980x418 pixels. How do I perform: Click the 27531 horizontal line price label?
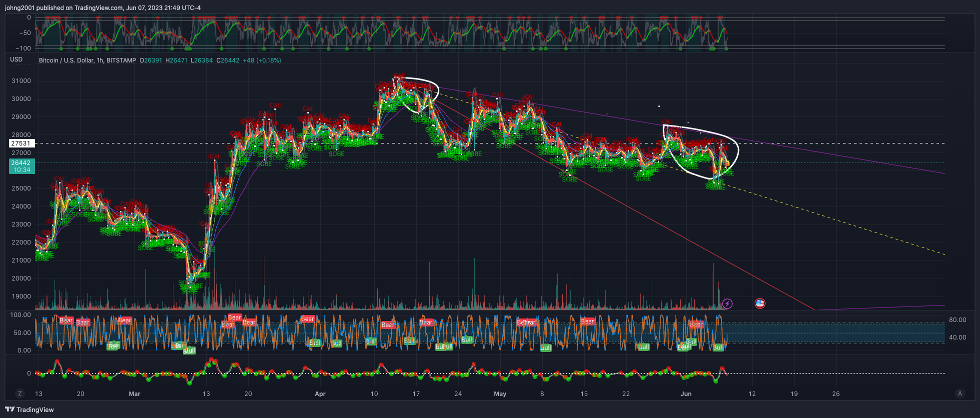21,143
